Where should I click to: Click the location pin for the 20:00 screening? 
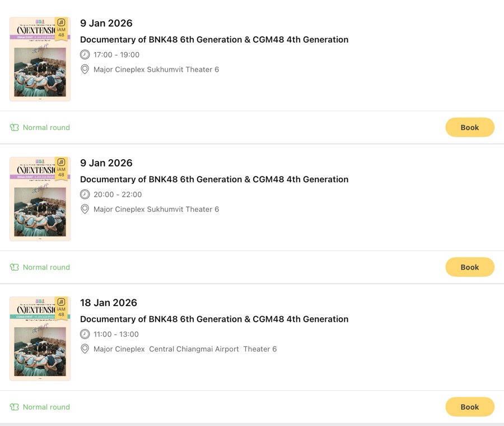point(85,209)
